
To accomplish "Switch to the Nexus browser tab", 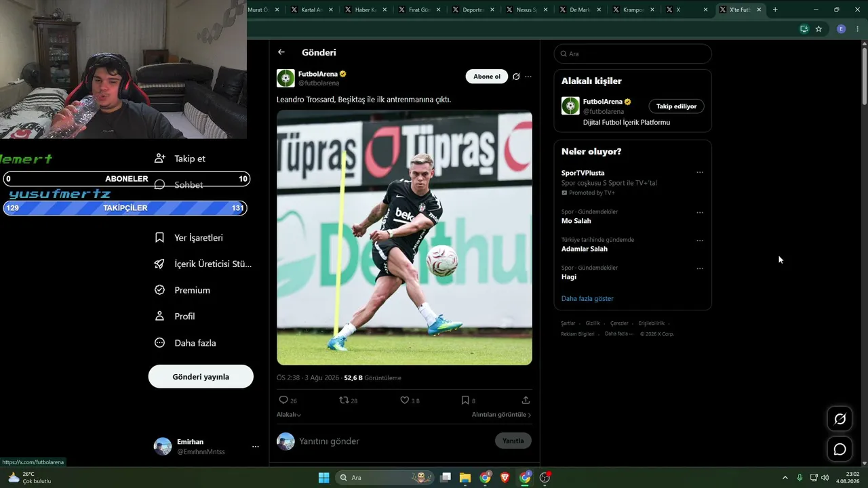I will click(x=526, y=10).
